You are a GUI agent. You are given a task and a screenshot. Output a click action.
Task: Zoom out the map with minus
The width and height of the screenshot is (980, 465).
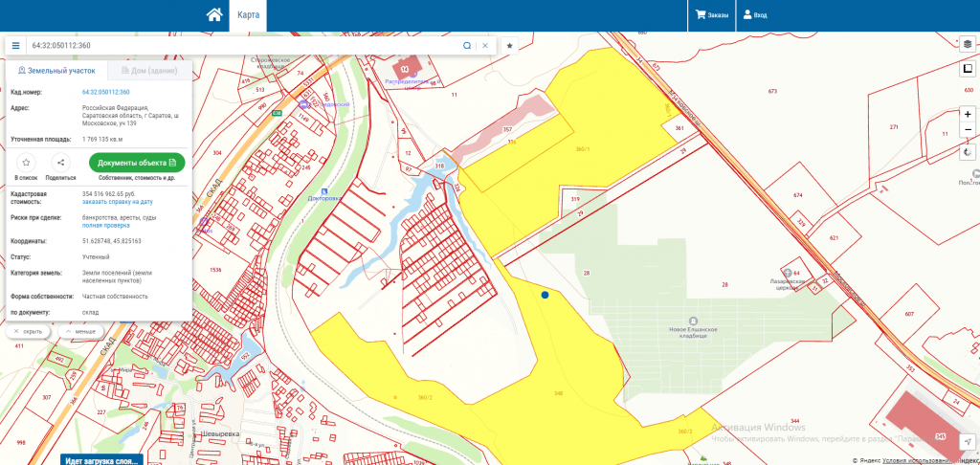[x=968, y=132]
